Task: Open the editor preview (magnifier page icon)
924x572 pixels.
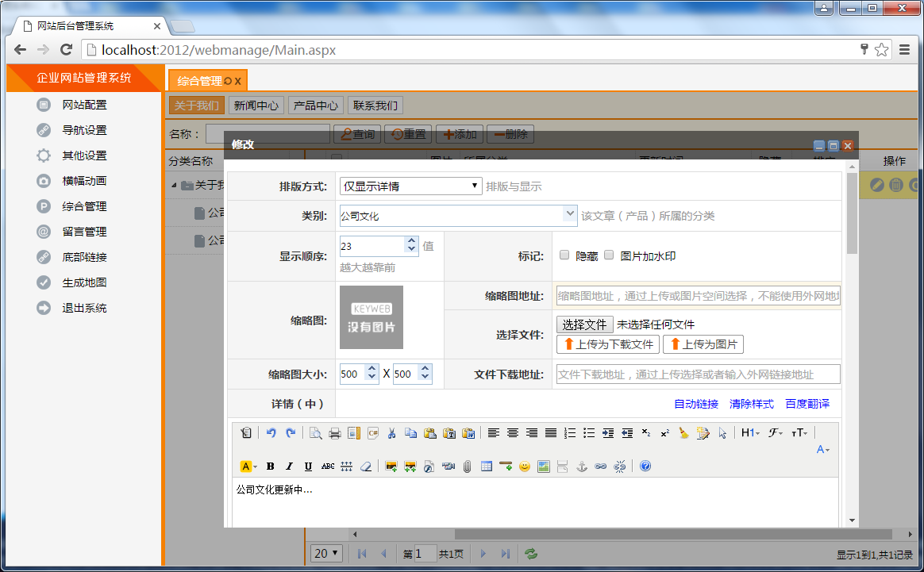Action: pos(315,433)
